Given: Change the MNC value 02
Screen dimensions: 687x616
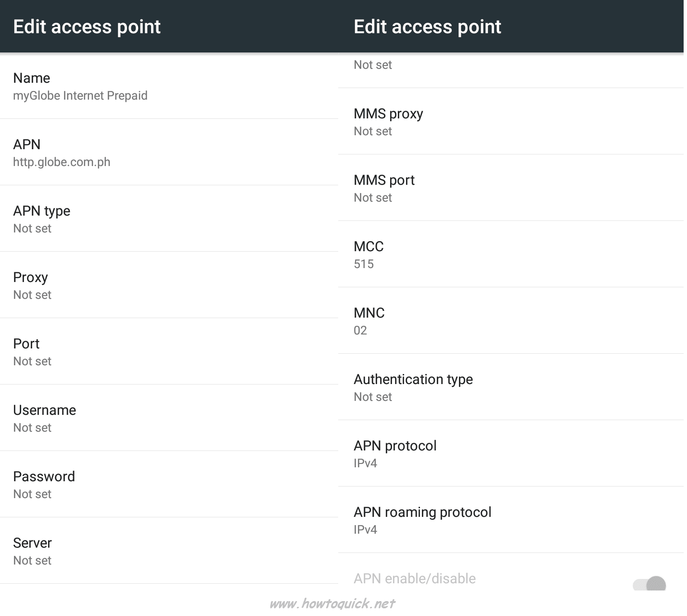Looking at the screenshot, I should click(511, 321).
